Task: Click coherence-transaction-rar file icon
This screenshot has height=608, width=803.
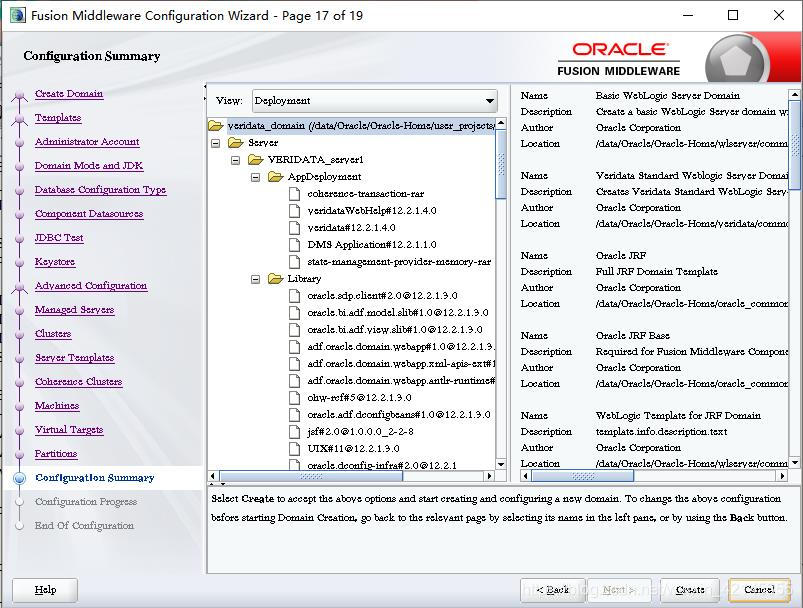Action: click(294, 194)
